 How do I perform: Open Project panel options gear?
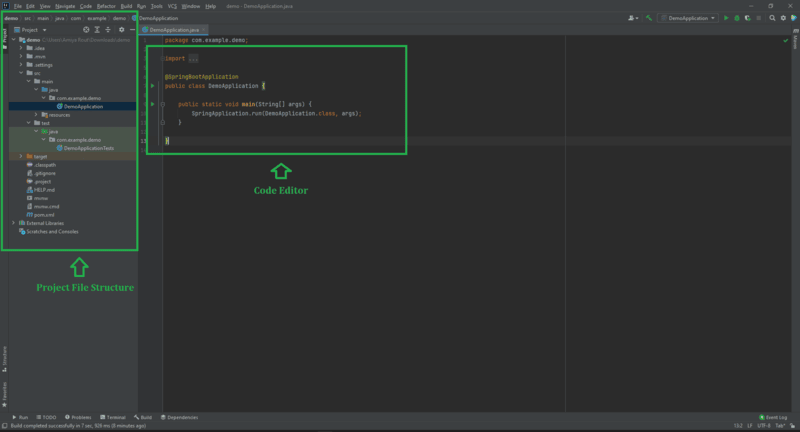(121, 30)
